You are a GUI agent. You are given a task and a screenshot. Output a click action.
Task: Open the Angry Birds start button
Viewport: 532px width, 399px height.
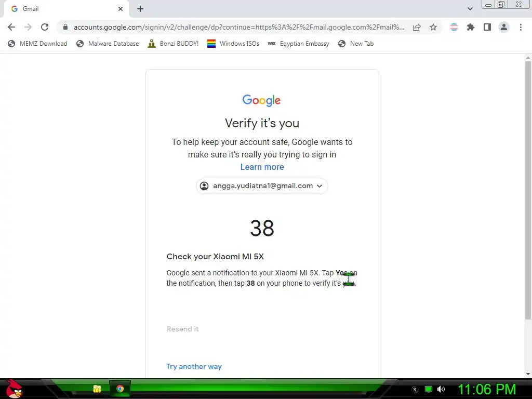(14, 389)
